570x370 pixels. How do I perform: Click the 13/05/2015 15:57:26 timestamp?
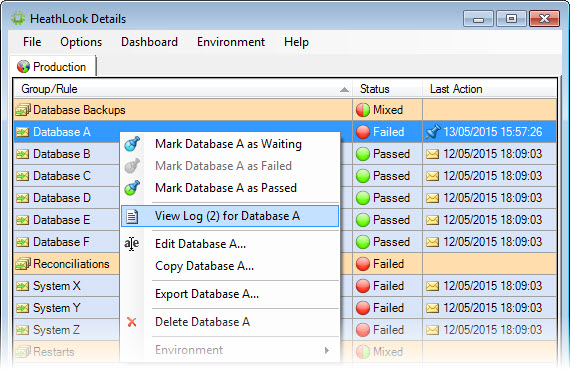coord(493,132)
